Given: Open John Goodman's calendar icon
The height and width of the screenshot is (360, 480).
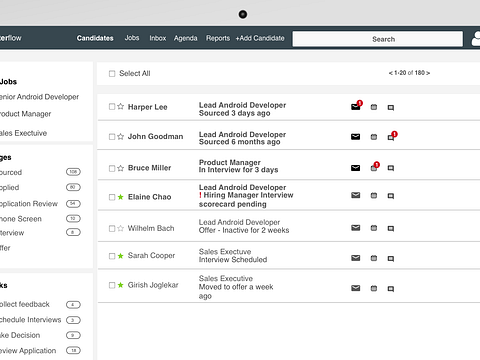Looking at the screenshot, I should tap(374, 137).
